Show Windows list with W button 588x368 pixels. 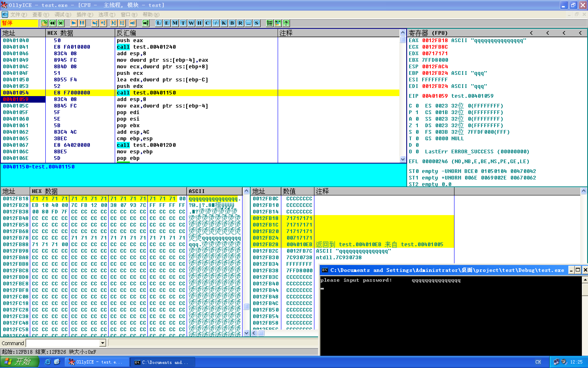point(191,23)
